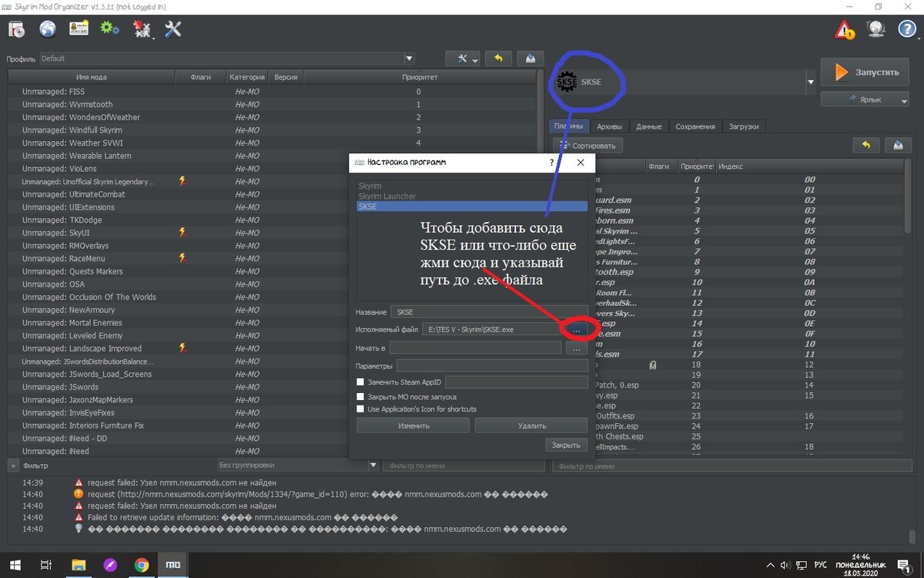The image size is (924, 578).
Task: Select Skyrim entry in executables list
Action: coord(472,187)
